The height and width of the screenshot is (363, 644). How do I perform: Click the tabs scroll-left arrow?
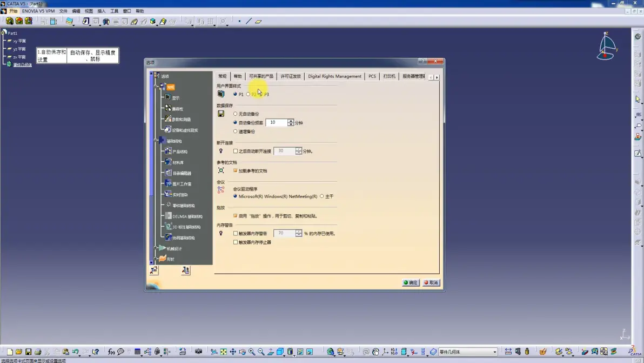pos(431,77)
